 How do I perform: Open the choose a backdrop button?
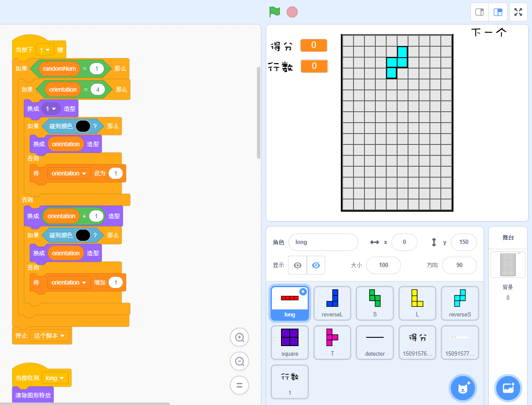(x=508, y=388)
